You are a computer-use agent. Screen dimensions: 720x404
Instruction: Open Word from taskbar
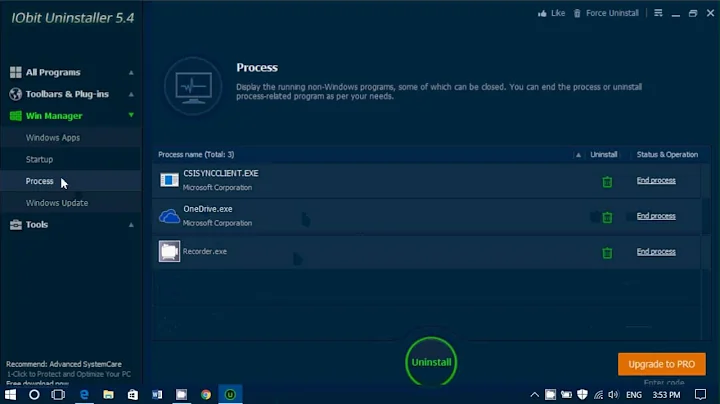tap(157, 394)
